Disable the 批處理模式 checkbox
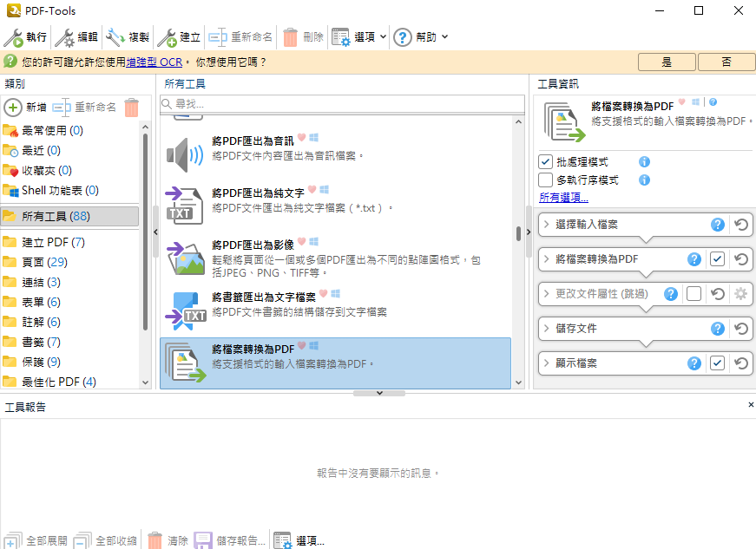This screenshot has height=549, width=756. [x=546, y=161]
